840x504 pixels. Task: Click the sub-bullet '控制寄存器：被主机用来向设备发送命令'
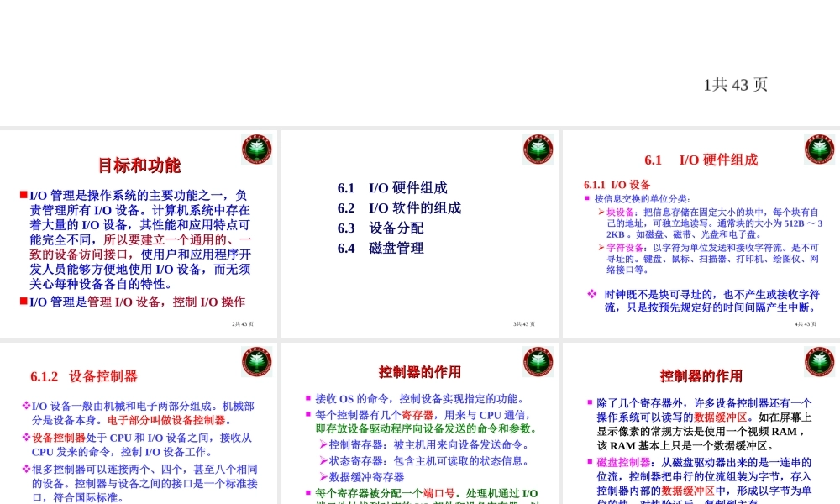coord(429,444)
